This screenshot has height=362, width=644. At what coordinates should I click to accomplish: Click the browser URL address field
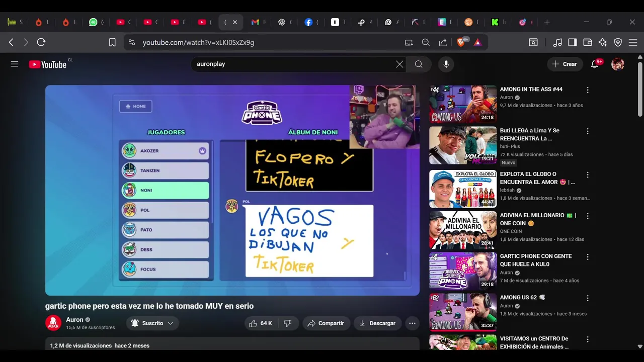[272, 43]
